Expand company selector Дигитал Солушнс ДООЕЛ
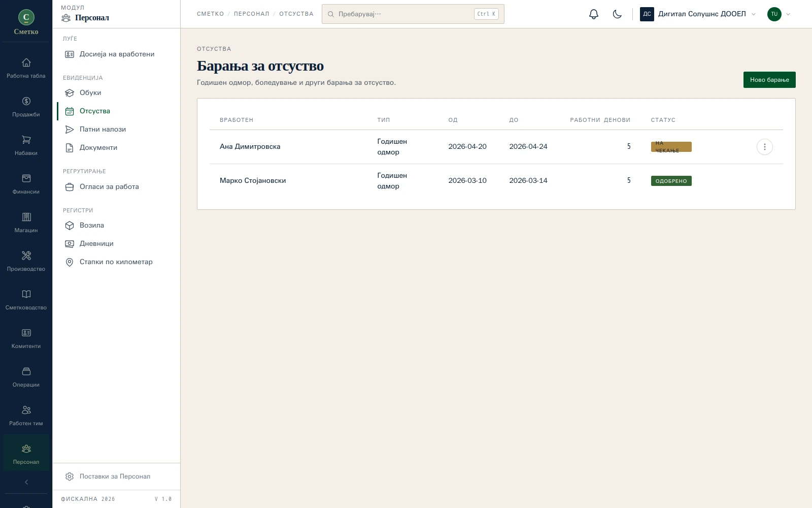812x508 pixels. tap(698, 14)
